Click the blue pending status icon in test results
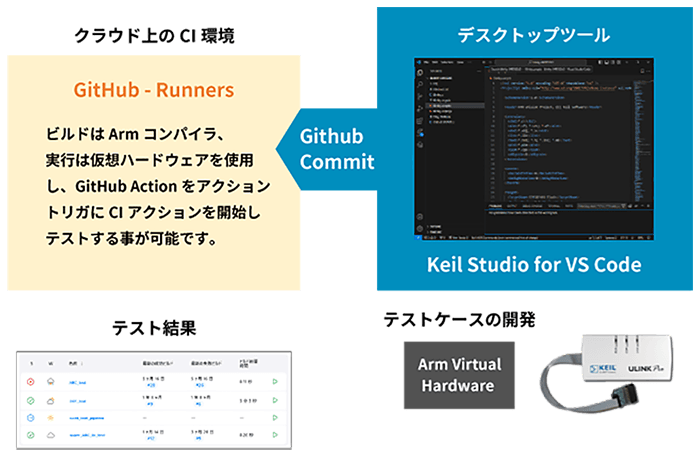 [30, 417]
